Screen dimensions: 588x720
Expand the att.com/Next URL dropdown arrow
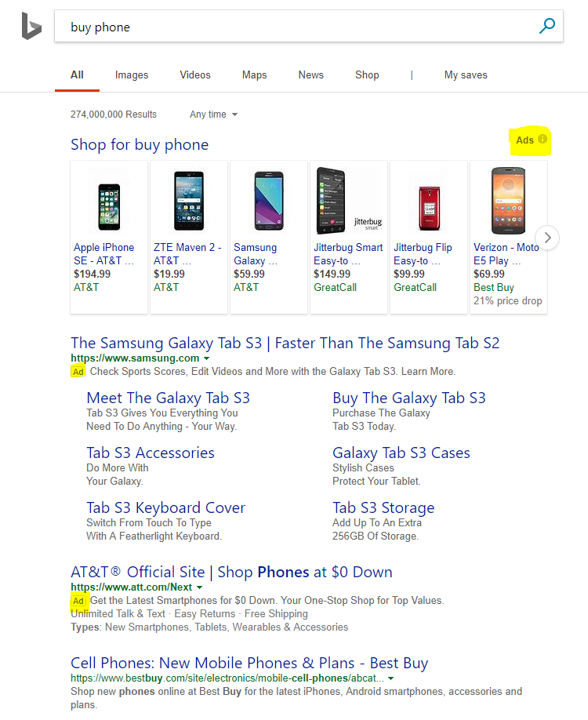tap(199, 587)
